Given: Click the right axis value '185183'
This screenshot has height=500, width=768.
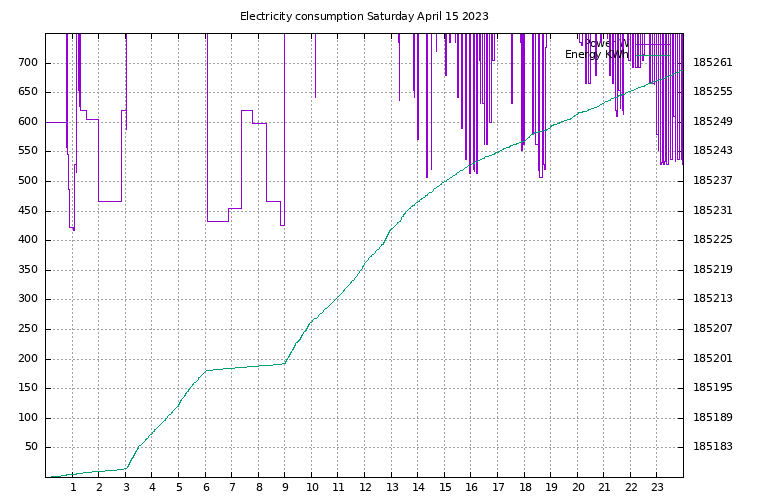Looking at the screenshot, I should 713,447.
